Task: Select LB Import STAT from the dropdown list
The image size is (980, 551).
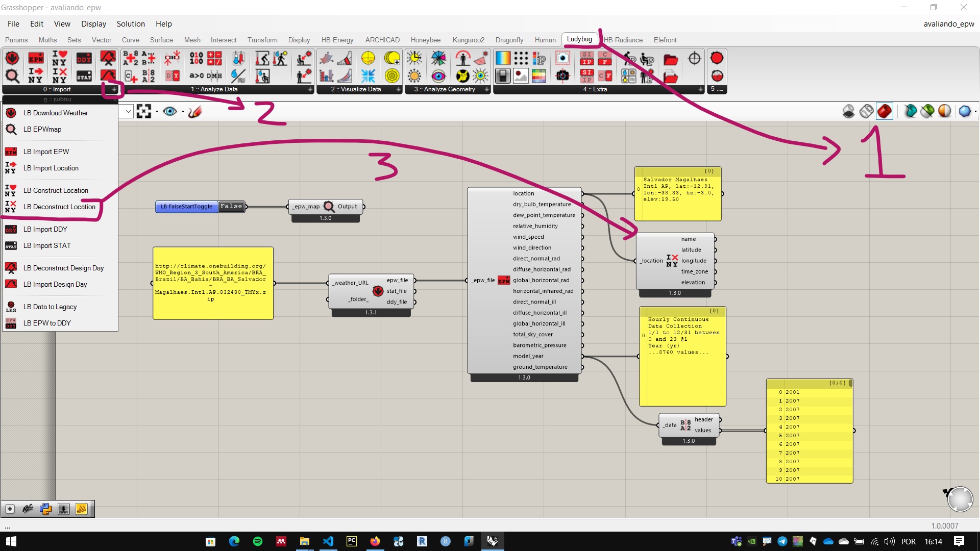Action: (60, 245)
